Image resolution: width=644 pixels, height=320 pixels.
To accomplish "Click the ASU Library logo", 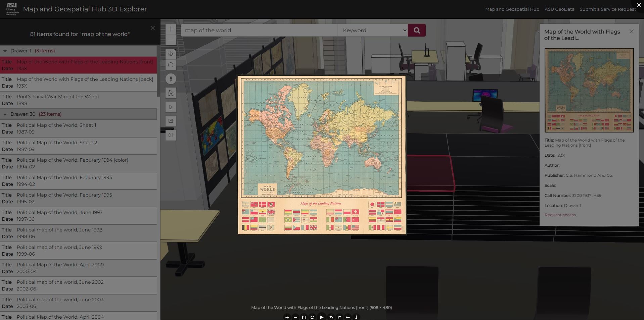I will (12, 9).
